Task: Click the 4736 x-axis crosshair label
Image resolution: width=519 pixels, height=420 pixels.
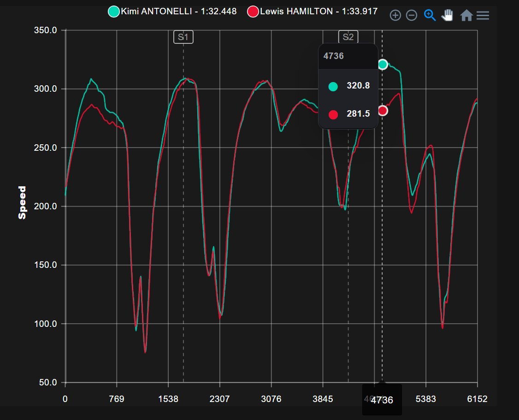Action: (x=382, y=400)
